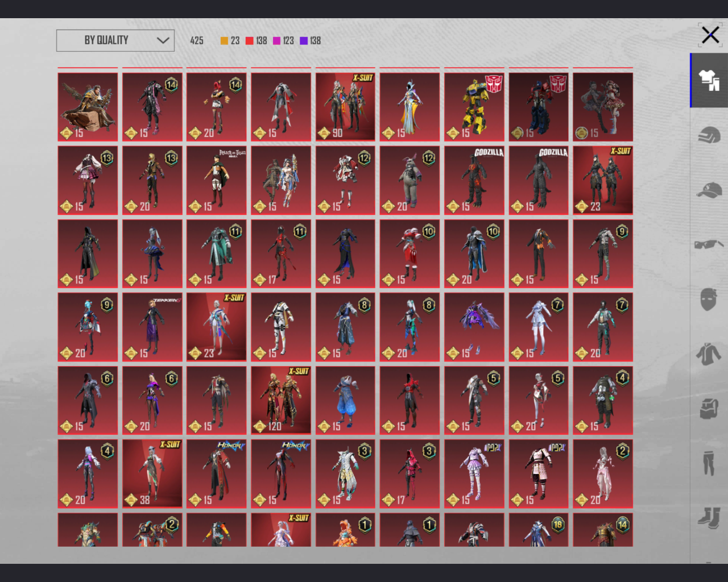Viewport: 728px width, 582px height.
Task: Select the golden X-Suit priced 120
Action: tap(281, 400)
